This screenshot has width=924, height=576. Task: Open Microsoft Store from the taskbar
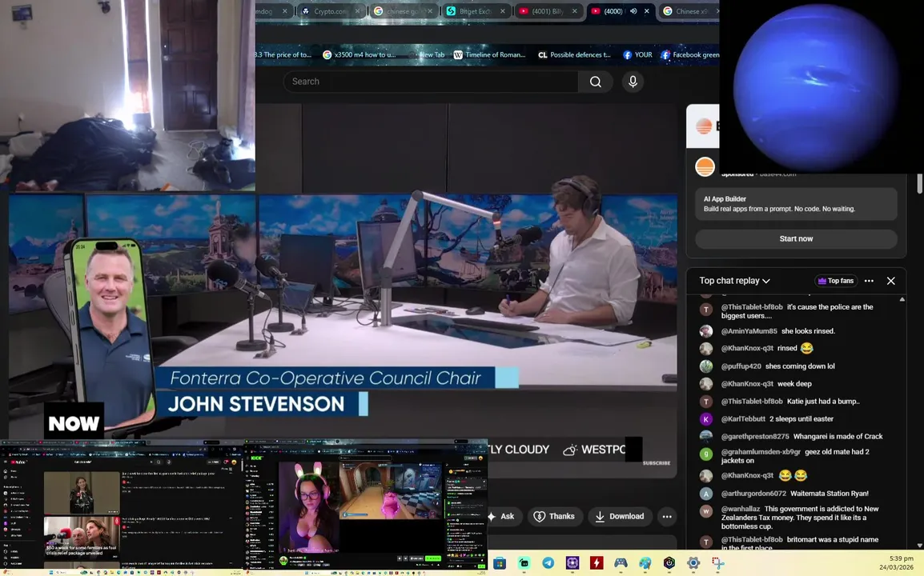click(x=500, y=563)
